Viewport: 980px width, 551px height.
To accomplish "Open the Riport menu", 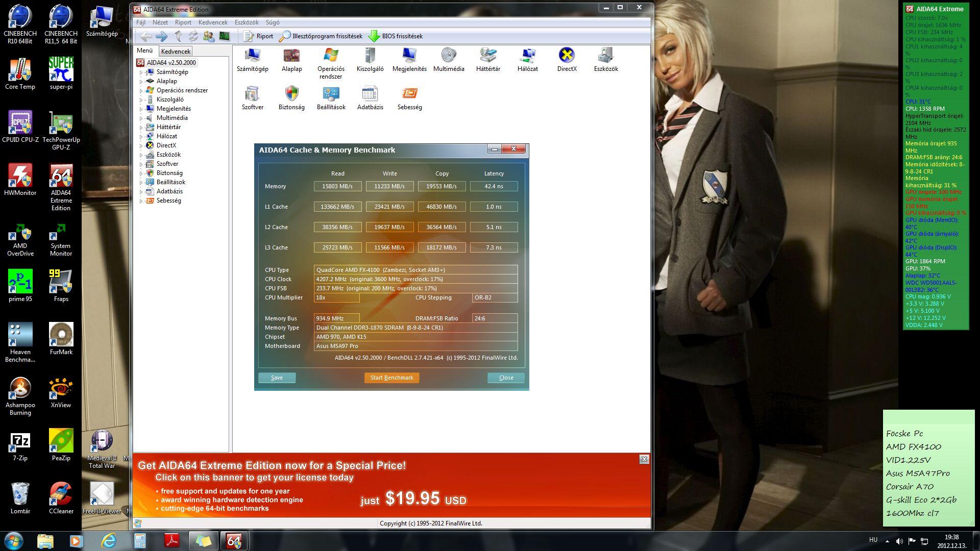I will [x=183, y=22].
